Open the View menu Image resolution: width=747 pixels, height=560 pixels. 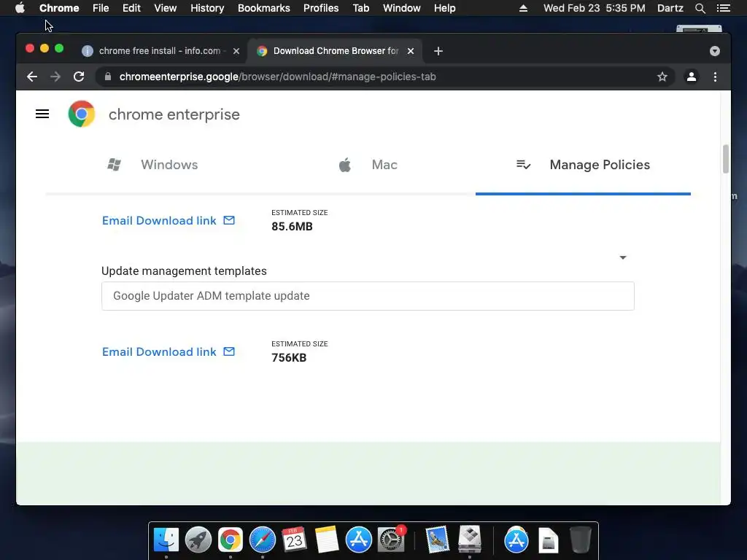[x=166, y=8]
